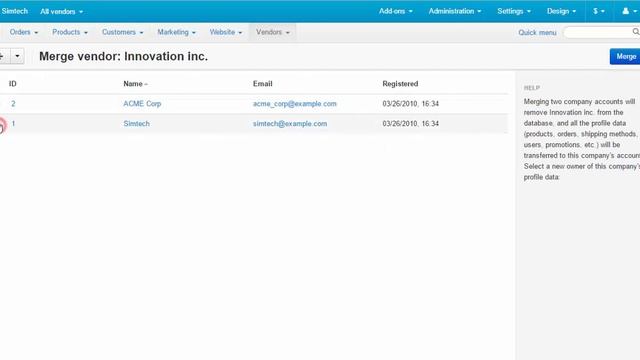640x360 pixels.
Task: Open the Simtech store link
Action: tap(14, 11)
